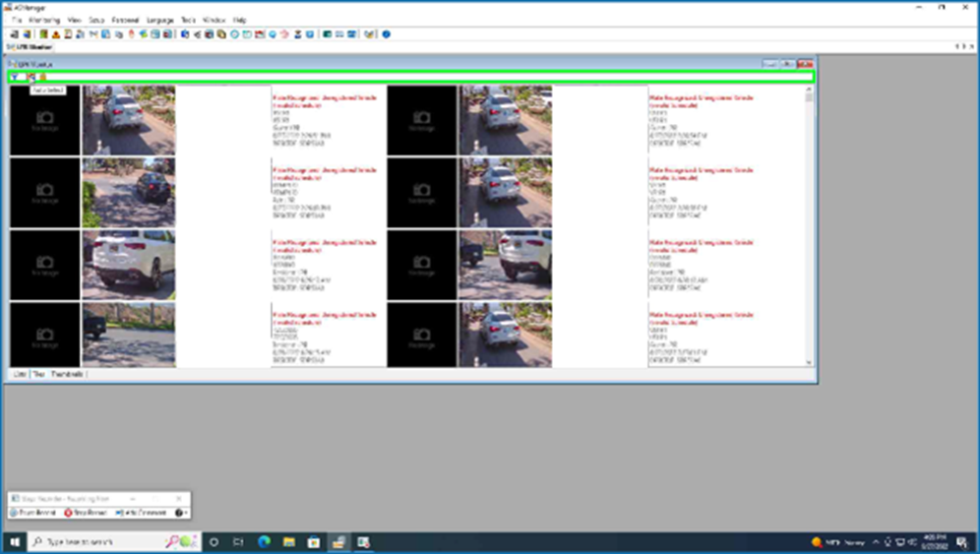
Task: Click the padlock icon in LPR Monitor toolbar
Action: (42, 77)
